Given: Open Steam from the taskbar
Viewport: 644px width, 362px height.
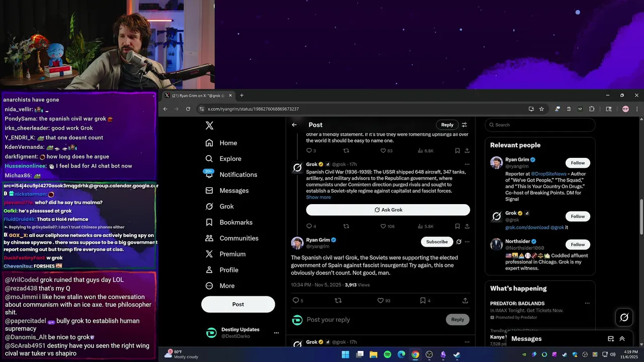Looking at the screenshot, I should point(456,354).
